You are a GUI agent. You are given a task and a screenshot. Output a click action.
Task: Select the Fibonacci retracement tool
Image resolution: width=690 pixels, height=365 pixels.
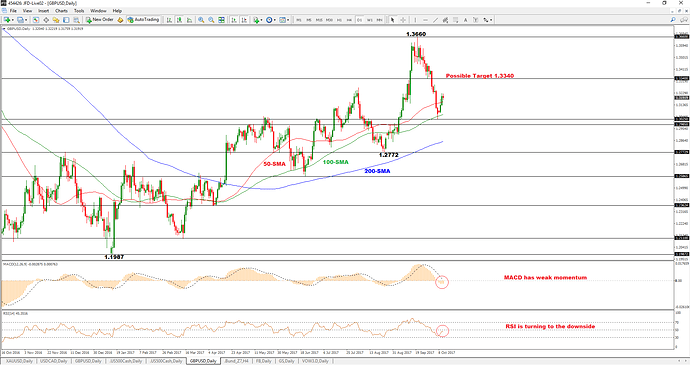click(x=455, y=20)
